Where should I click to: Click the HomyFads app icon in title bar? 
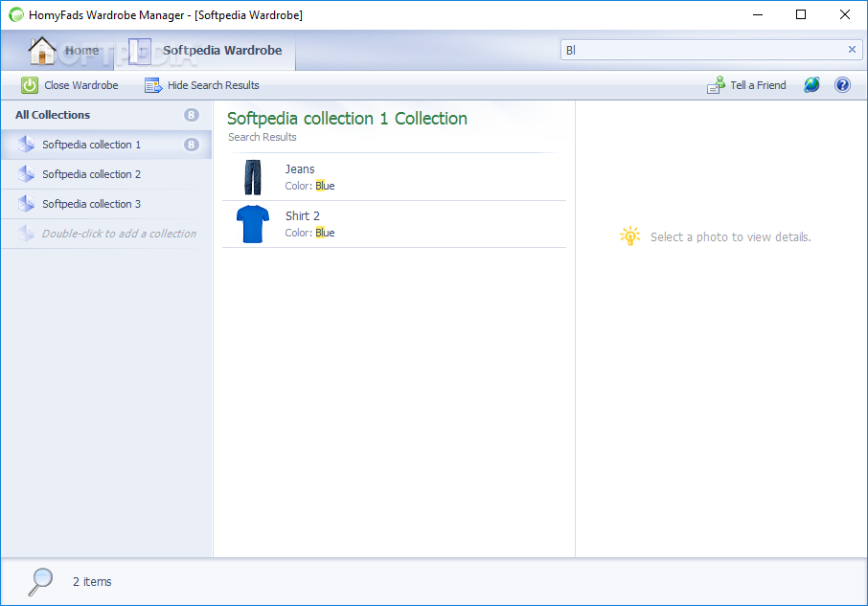click(x=16, y=15)
